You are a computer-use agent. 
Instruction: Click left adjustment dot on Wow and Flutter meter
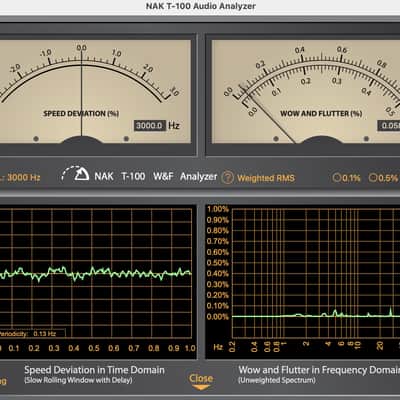tap(276, 139)
